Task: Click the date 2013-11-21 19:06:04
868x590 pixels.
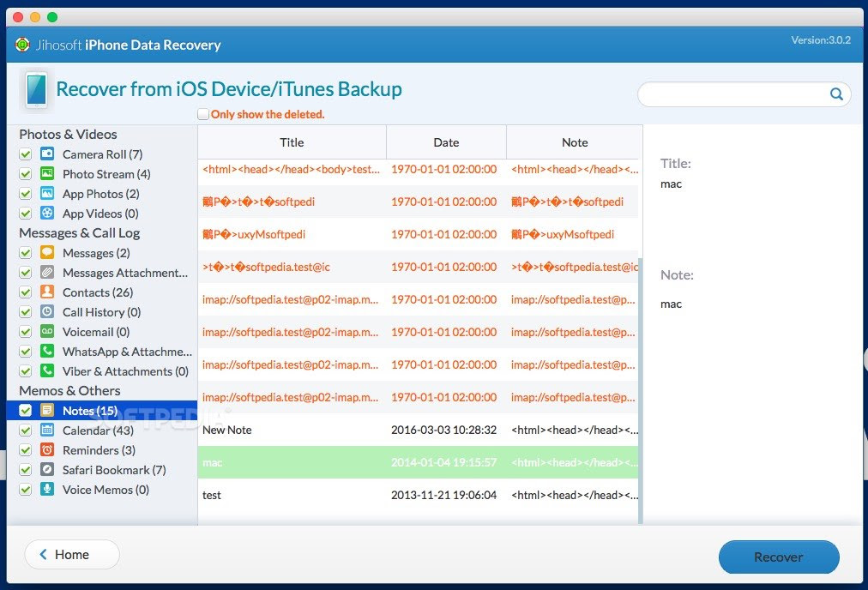Action: click(443, 495)
